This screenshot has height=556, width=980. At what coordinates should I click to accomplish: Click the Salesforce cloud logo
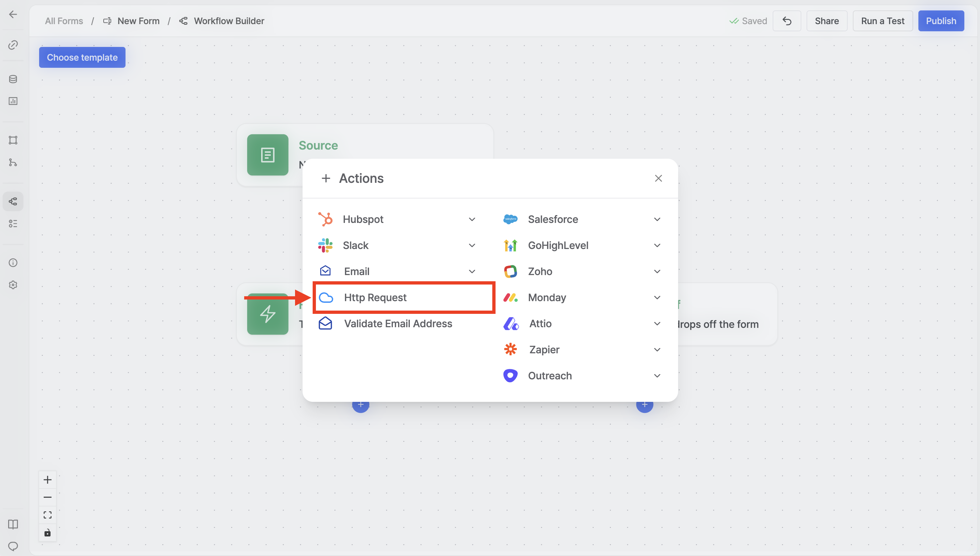point(511,219)
